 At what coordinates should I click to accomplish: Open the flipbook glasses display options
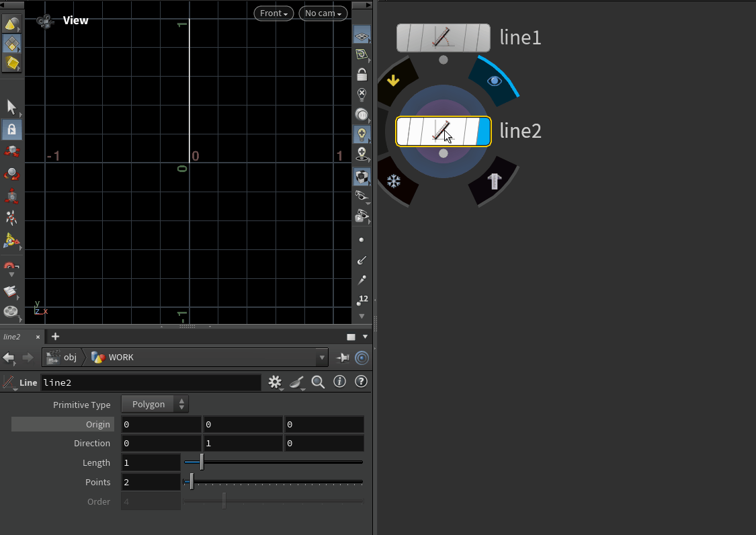[362, 216]
